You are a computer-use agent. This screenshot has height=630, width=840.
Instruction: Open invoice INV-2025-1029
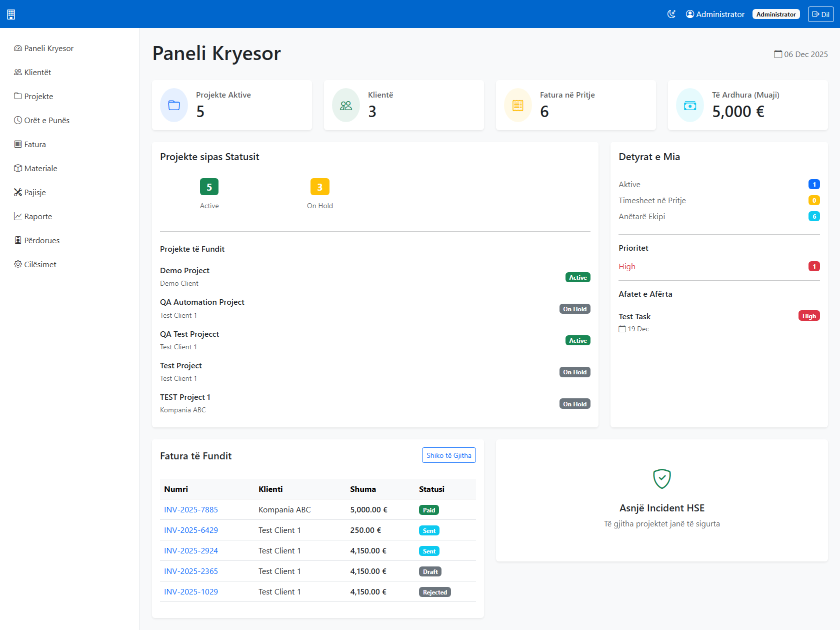click(x=190, y=591)
